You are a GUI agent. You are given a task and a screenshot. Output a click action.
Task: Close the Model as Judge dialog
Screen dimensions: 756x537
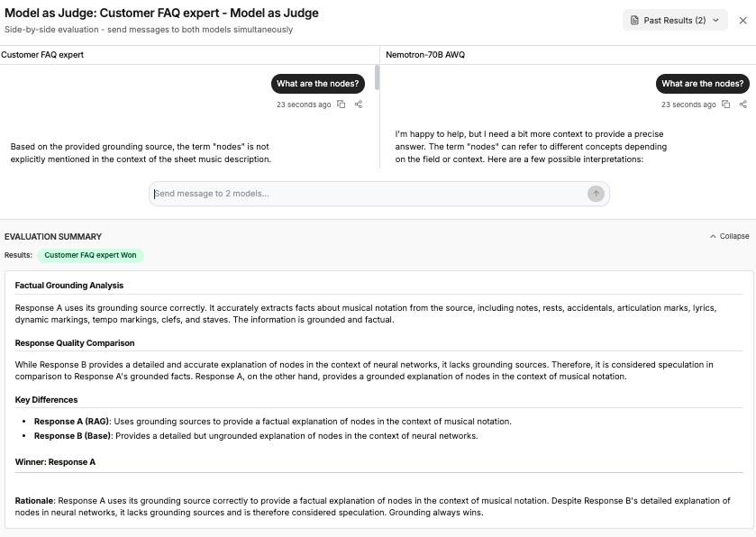(743, 20)
